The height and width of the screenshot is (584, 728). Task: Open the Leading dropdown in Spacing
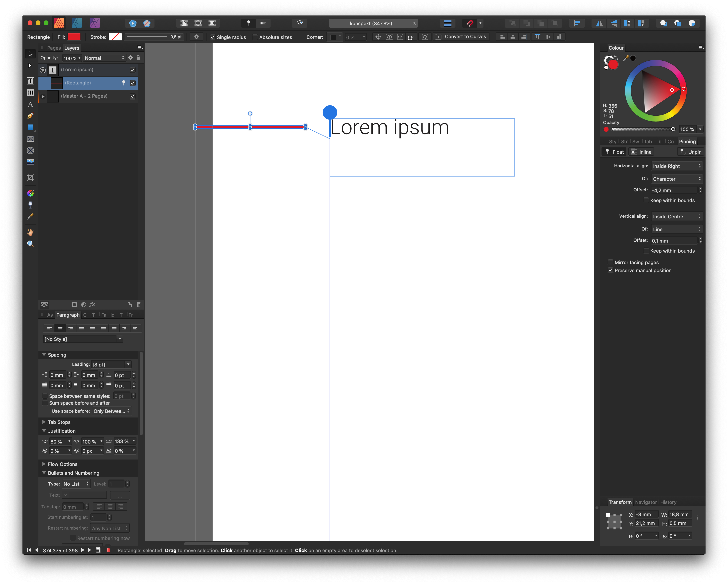[x=128, y=364]
